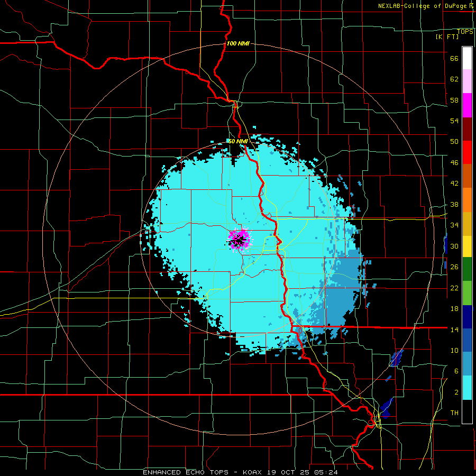Click the 50 legend value

(454, 142)
